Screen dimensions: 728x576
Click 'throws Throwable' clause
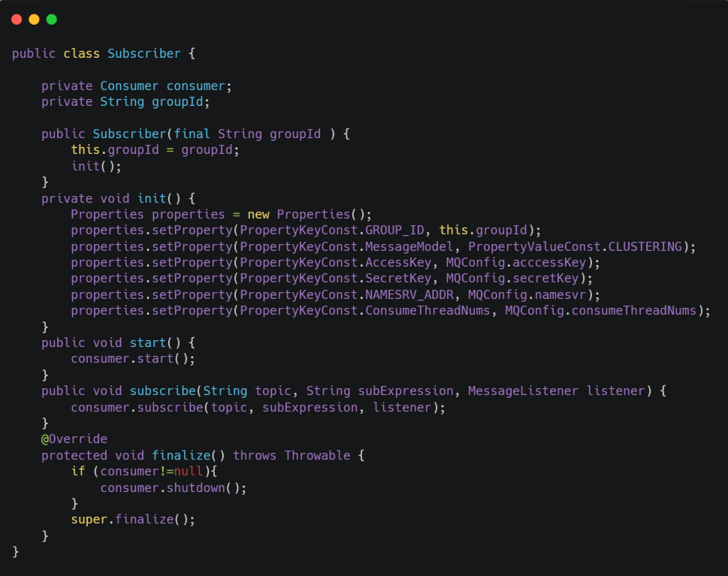(x=292, y=455)
